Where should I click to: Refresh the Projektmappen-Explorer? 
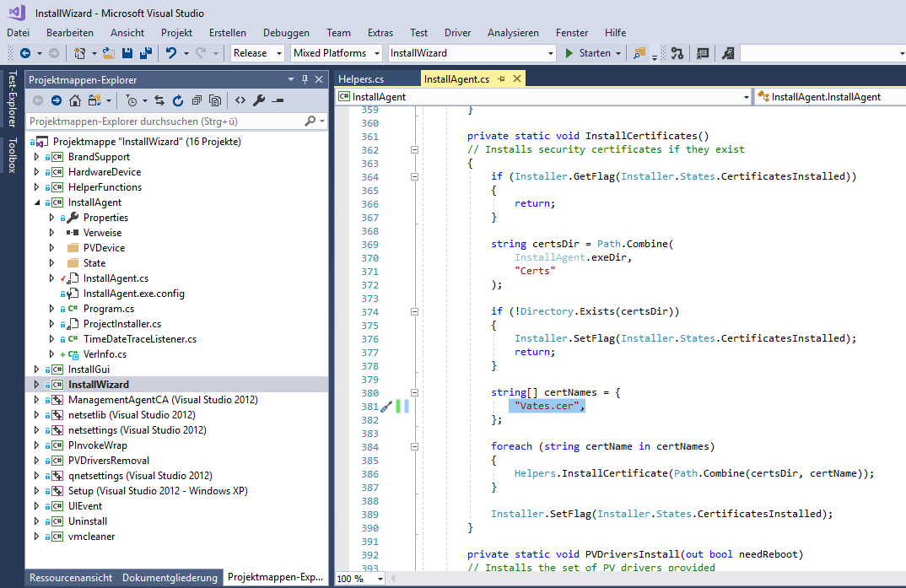coord(178,100)
